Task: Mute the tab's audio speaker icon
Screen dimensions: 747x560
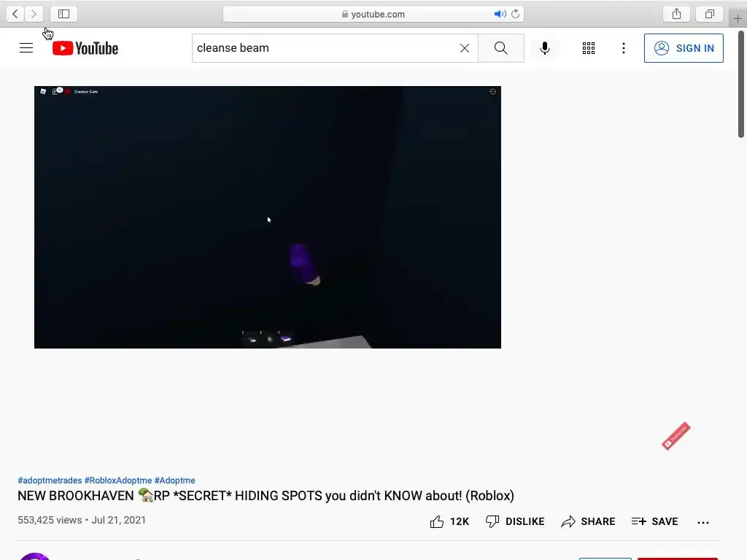Action: [x=500, y=14]
